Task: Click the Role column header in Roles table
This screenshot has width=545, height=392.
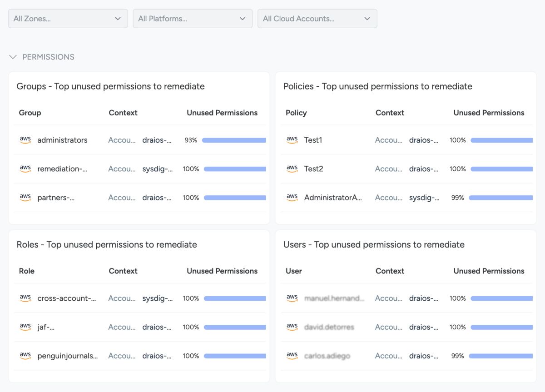Action: 27,271
